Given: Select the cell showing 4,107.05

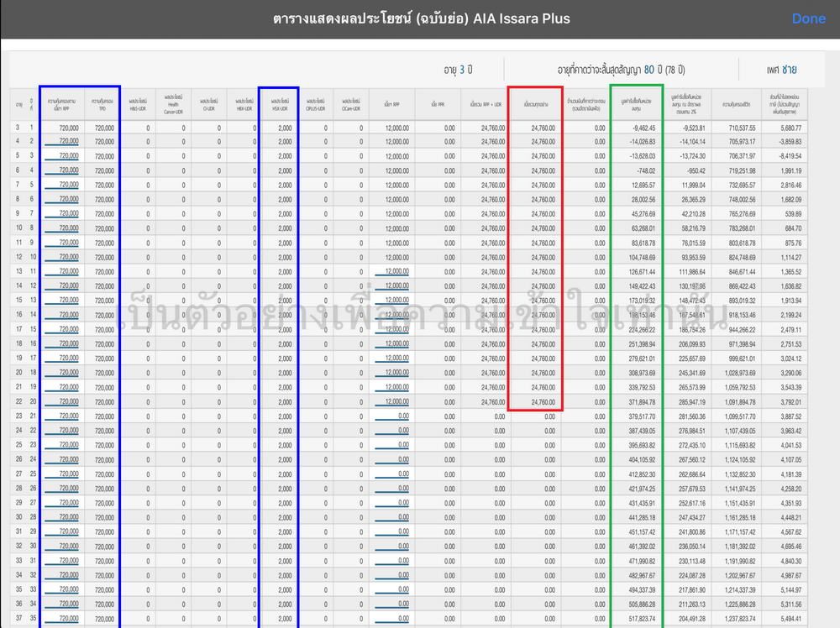Looking at the screenshot, I should (791, 460).
